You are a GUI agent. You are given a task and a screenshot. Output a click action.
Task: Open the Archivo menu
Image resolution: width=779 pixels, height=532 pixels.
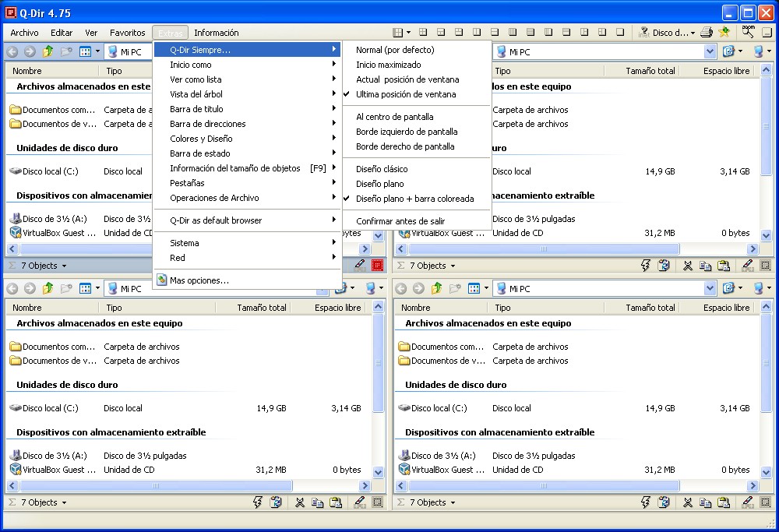[x=24, y=33]
